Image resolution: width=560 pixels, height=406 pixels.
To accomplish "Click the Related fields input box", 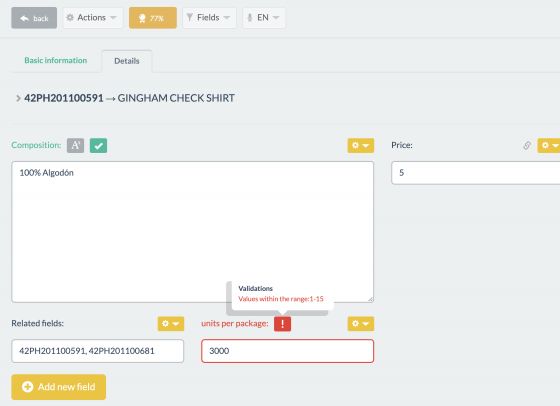I will pyautogui.click(x=98, y=351).
